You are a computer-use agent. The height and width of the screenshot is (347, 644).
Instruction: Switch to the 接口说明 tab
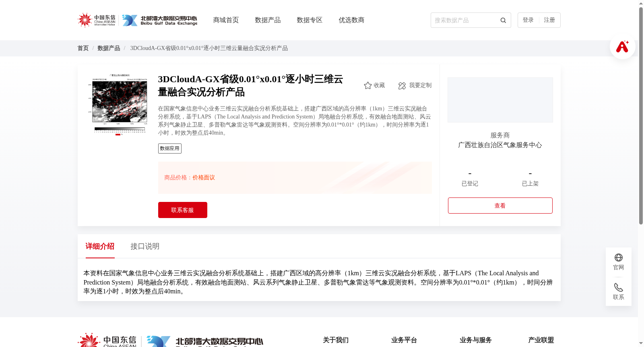tap(145, 246)
